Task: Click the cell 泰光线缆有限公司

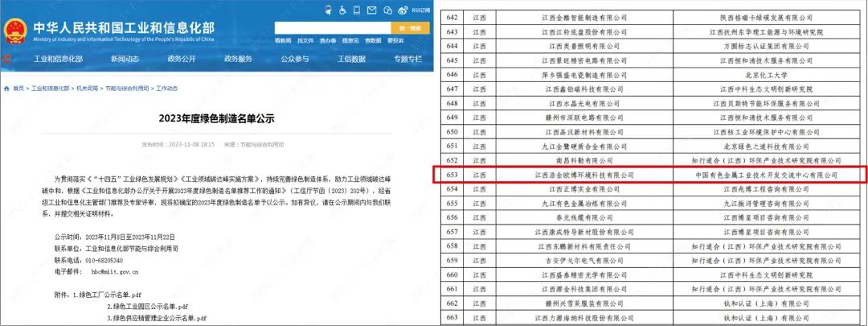Action: point(584,218)
